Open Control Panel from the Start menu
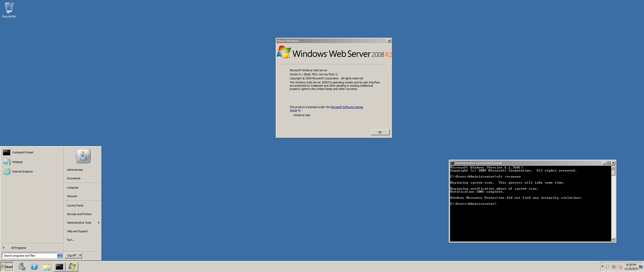Viewport: 644px width, 272px height. (x=75, y=206)
